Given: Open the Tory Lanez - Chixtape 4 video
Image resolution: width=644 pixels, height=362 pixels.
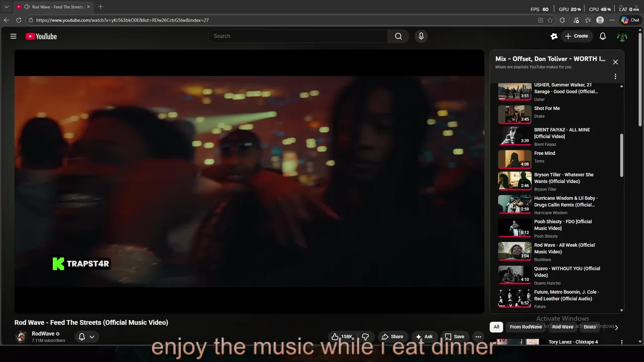Looking at the screenshot, I should tap(573, 342).
